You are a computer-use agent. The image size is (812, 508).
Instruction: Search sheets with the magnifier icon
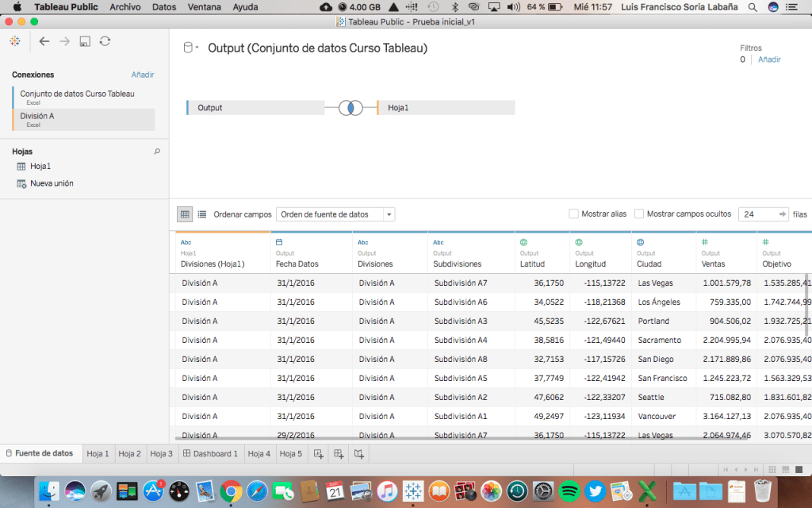pos(157,152)
